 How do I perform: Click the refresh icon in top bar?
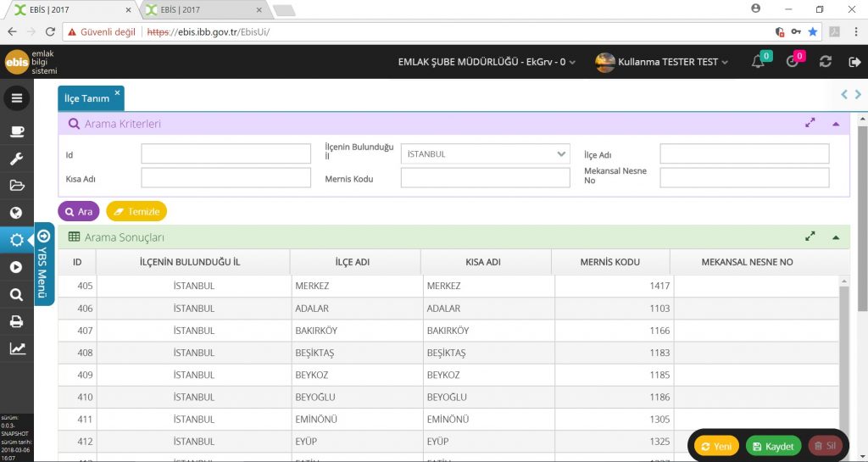(826, 62)
